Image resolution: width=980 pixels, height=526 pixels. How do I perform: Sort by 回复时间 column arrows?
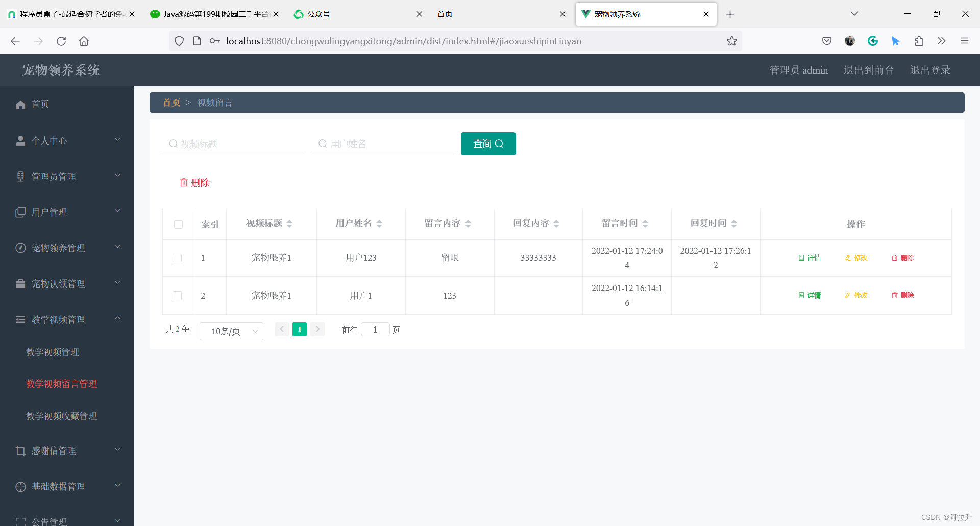[734, 224]
